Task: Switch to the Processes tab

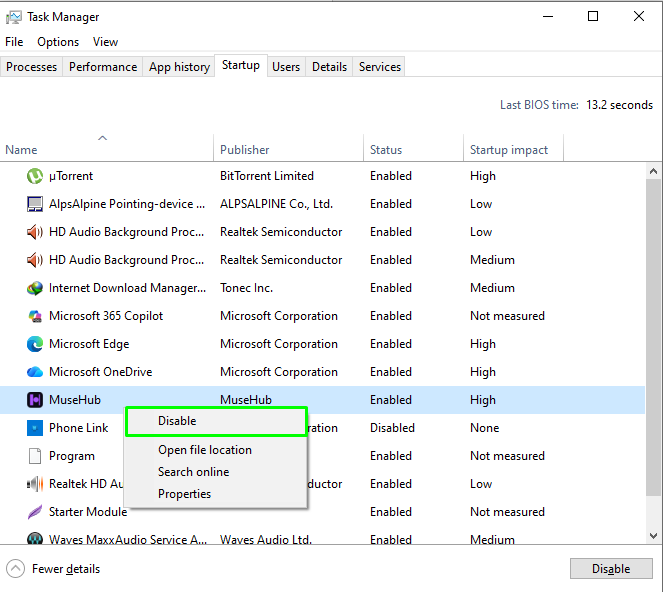Action: pos(31,67)
